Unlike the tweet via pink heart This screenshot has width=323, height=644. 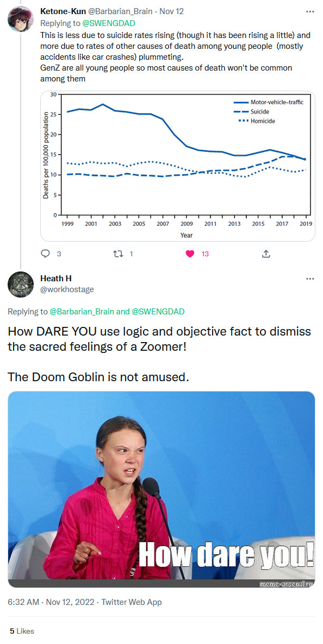(x=190, y=254)
